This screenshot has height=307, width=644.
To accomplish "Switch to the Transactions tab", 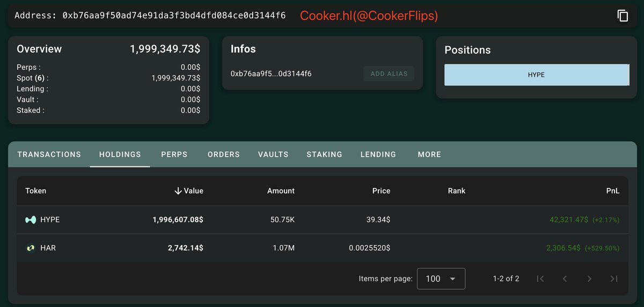I will click(x=49, y=155).
